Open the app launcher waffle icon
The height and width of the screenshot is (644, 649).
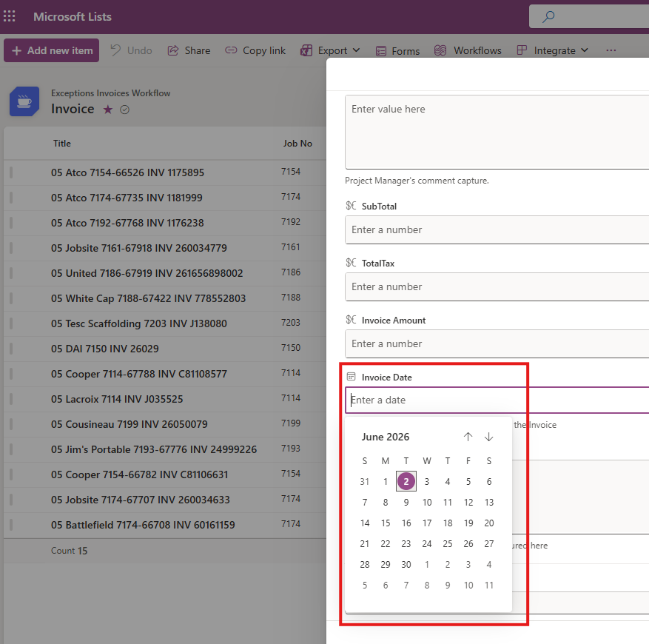[9, 16]
